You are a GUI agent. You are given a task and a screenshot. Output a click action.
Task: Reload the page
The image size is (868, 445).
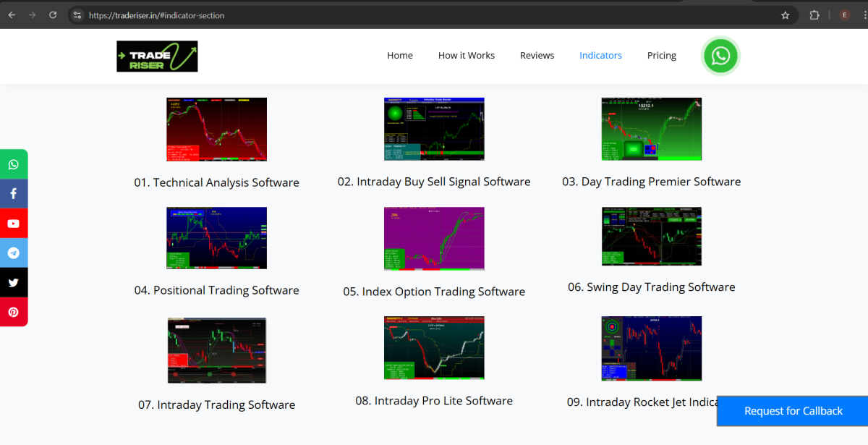[x=53, y=15]
